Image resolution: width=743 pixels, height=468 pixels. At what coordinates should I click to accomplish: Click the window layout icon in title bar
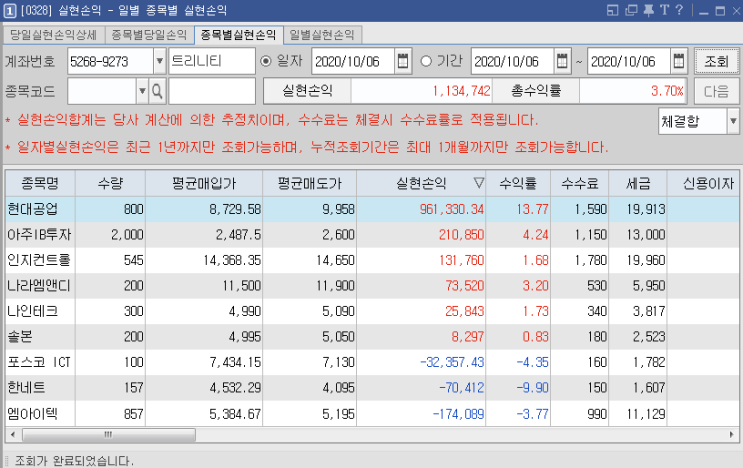[613, 10]
